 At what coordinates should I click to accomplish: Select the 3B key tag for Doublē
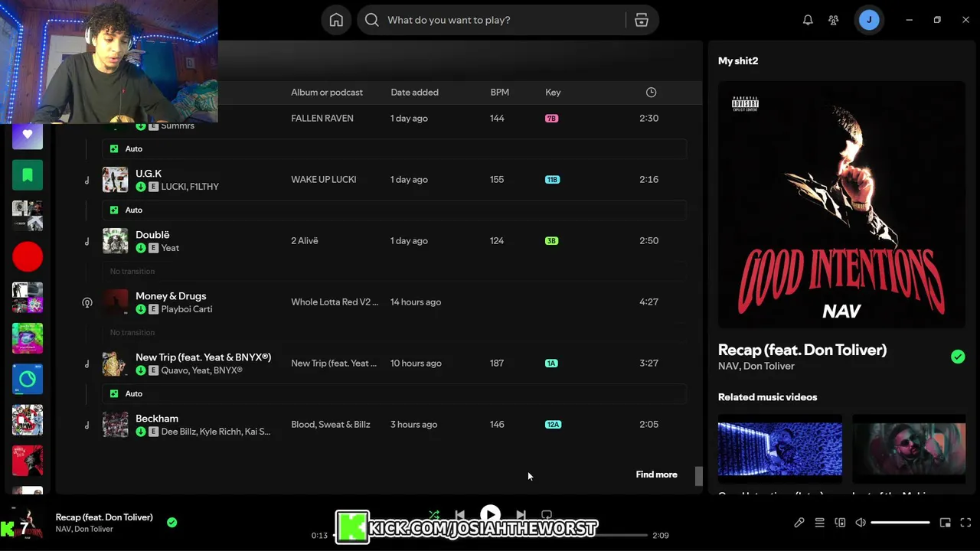coord(551,241)
